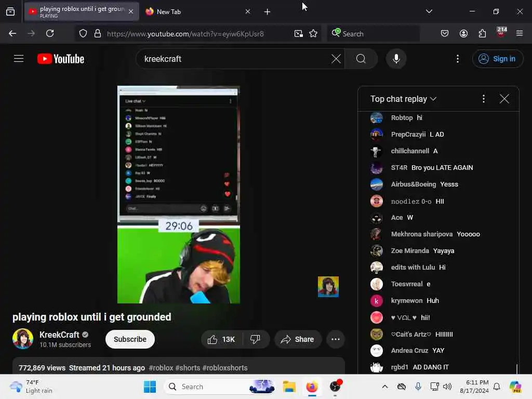The height and width of the screenshot is (399, 532).
Task: Open the tracking protection shield icon
Action: 83,33
